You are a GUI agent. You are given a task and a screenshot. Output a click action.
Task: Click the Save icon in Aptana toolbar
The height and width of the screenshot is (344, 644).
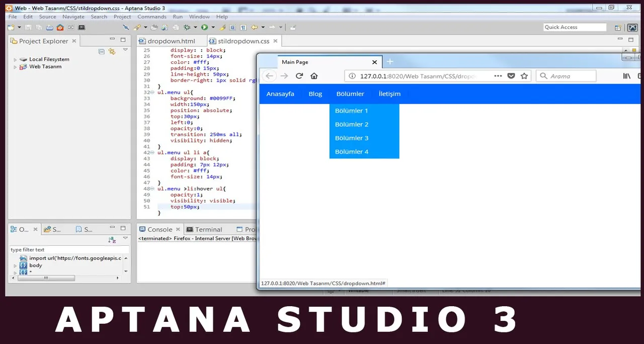[28, 27]
